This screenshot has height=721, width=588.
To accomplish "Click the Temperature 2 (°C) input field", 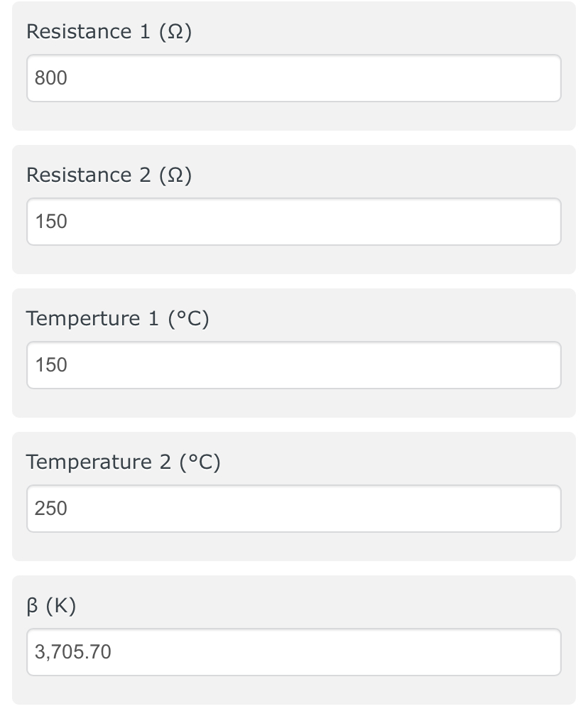I will point(293,509).
